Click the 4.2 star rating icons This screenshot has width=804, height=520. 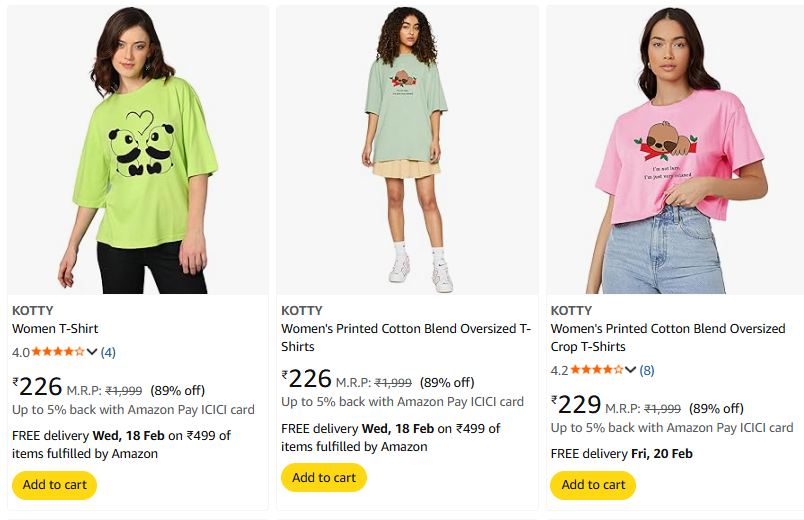pos(598,370)
